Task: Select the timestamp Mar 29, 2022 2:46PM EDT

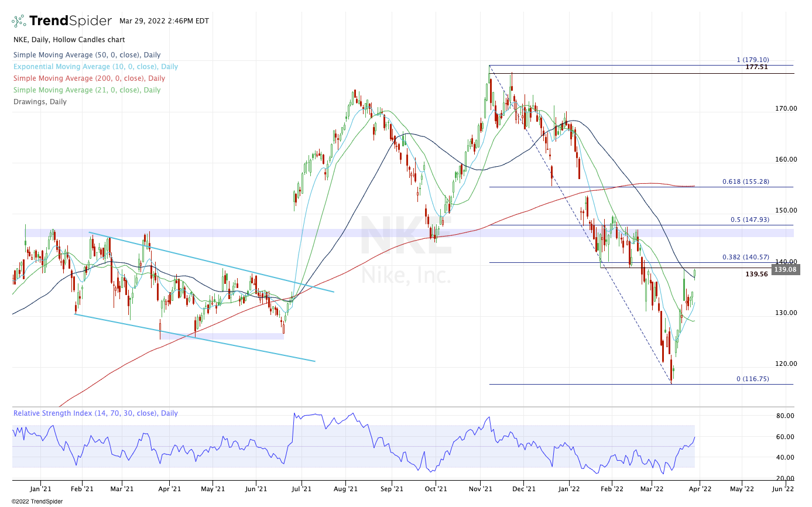Action: click(164, 21)
